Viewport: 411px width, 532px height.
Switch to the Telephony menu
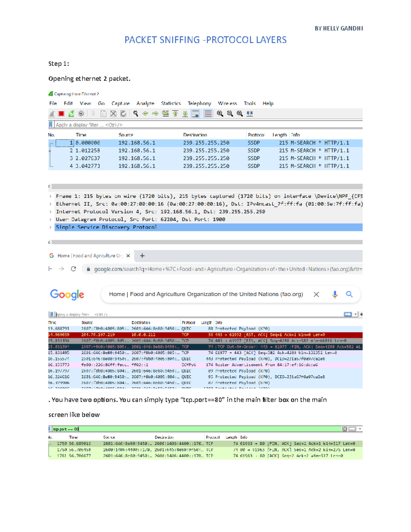pyautogui.click(x=199, y=103)
